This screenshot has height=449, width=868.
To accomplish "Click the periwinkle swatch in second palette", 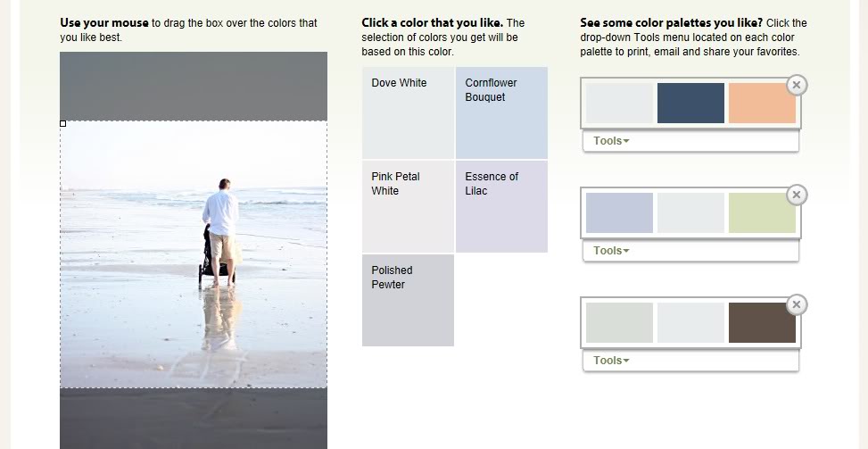I will point(619,212).
